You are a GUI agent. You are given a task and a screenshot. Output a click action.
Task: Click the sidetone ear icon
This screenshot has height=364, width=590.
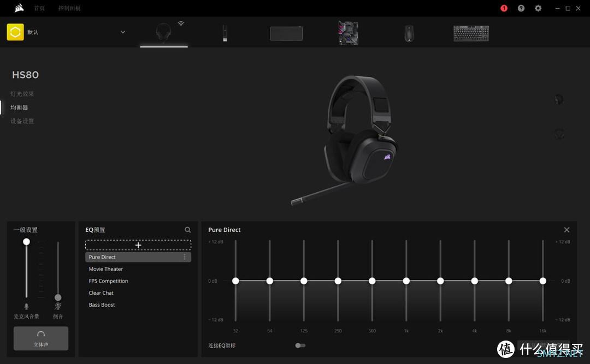(57, 306)
